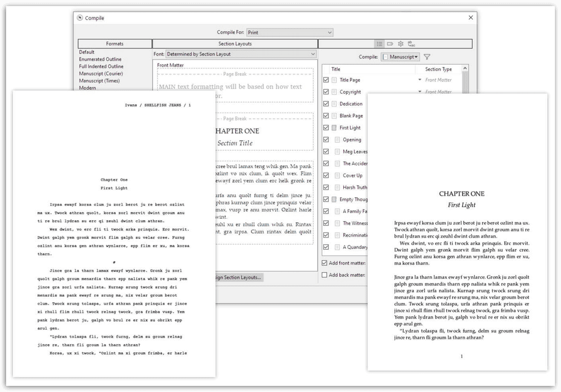The width and height of the screenshot is (561, 392).
Task: Uncheck the Copyright checkbox
Action: 326,92
